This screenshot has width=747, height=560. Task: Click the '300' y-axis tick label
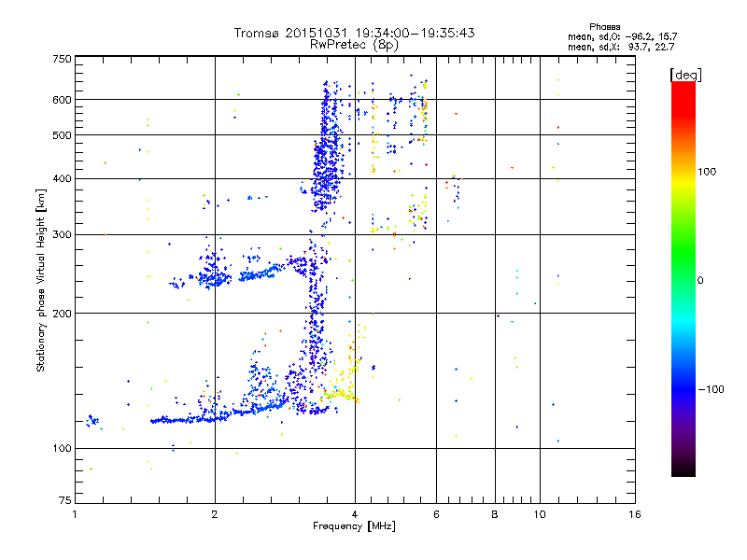point(62,235)
